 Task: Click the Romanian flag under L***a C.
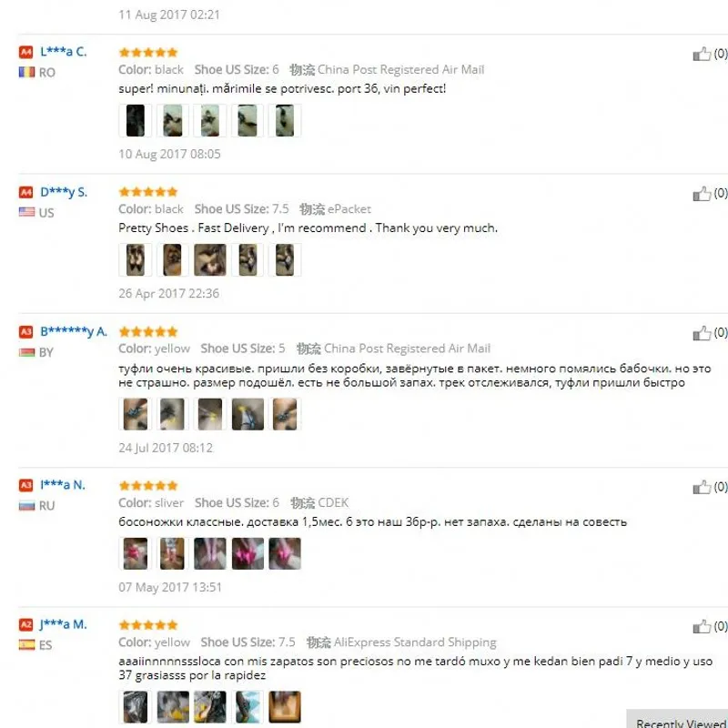coord(27,73)
